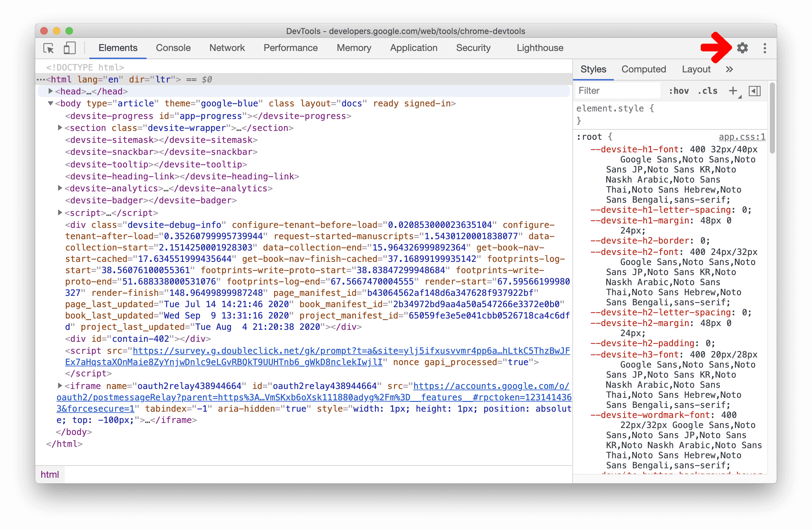This screenshot has width=812, height=530.
Task: Click the device toolbar toggle icon
Action: coord(70,48)
